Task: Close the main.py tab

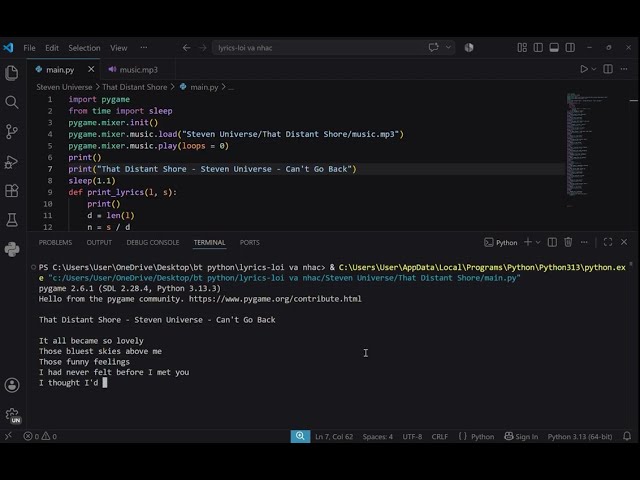Action: (91, 69)
